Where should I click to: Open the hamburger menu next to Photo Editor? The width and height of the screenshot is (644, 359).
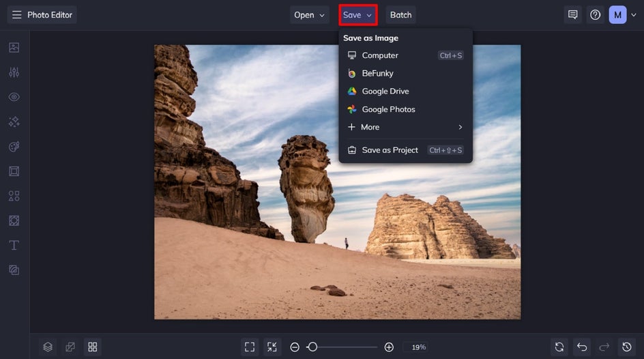[16, 15]
